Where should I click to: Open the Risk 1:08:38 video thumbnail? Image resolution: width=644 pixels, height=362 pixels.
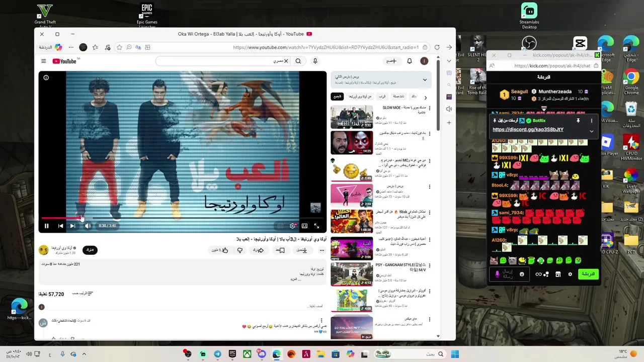tap(352, 222)
